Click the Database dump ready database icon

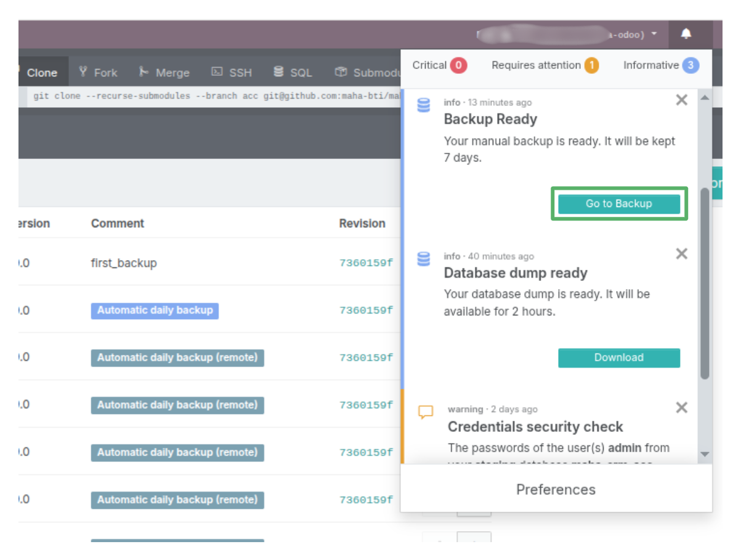tap(424, 259)
